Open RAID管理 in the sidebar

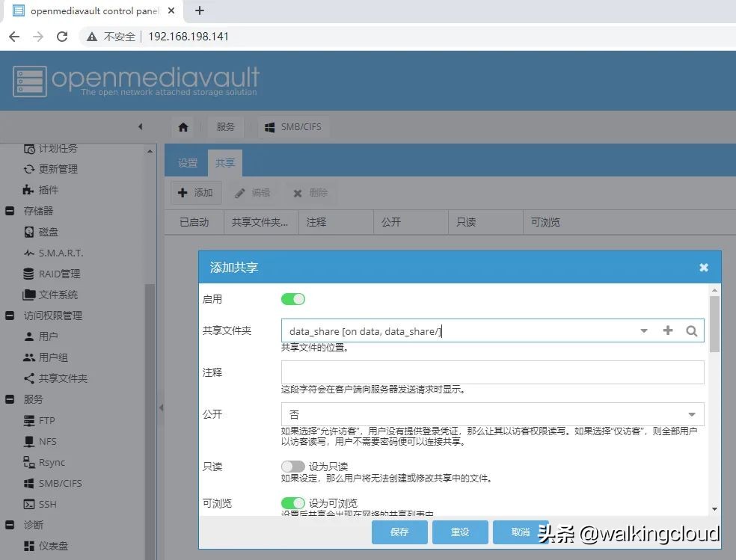point(52,274)
